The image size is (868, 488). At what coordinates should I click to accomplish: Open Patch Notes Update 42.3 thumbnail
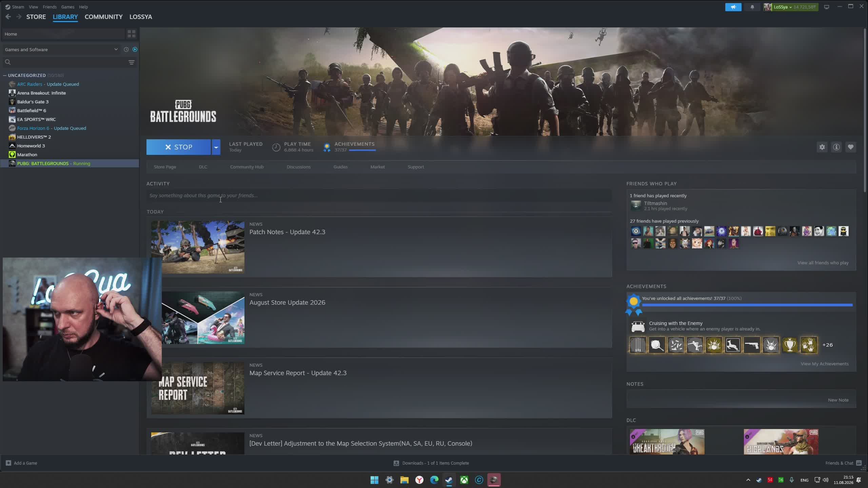198,247
